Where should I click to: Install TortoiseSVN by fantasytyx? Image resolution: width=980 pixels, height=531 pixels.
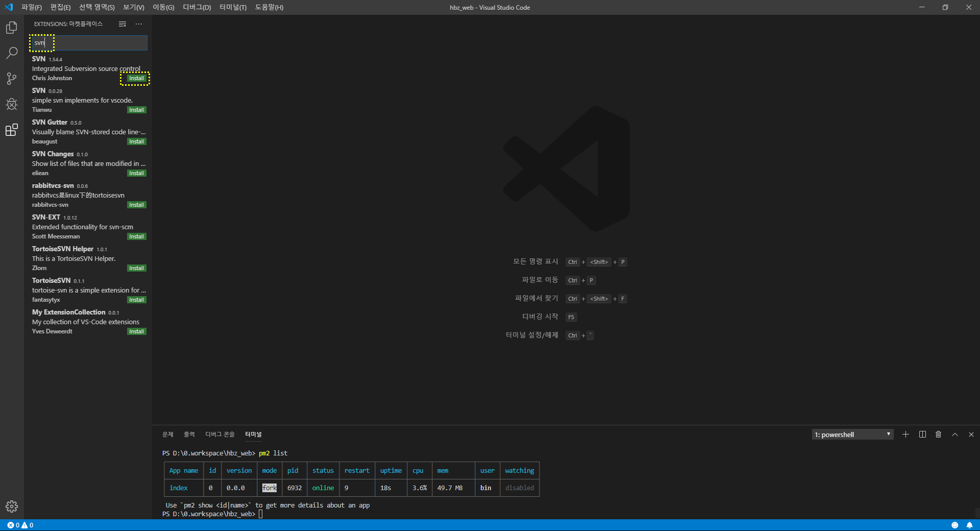(x=136, y=300)
